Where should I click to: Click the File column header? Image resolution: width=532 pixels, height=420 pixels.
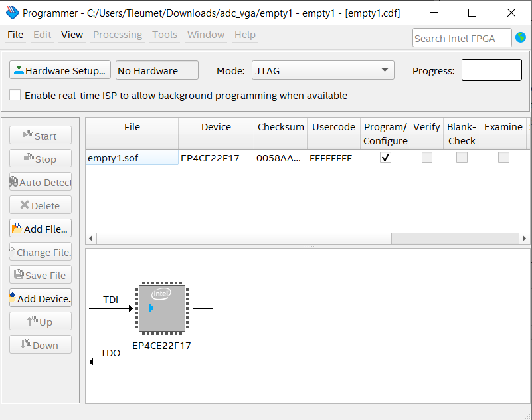coord(132,133)
